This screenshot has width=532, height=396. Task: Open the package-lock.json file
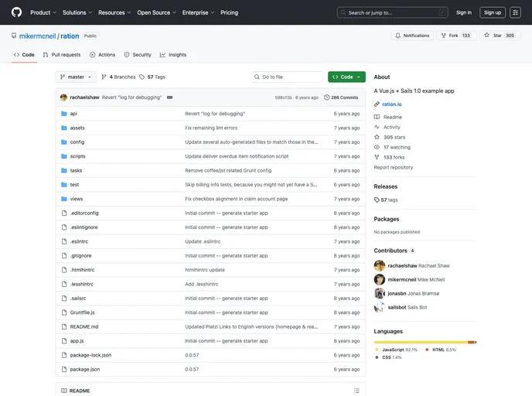click(90, 355)
